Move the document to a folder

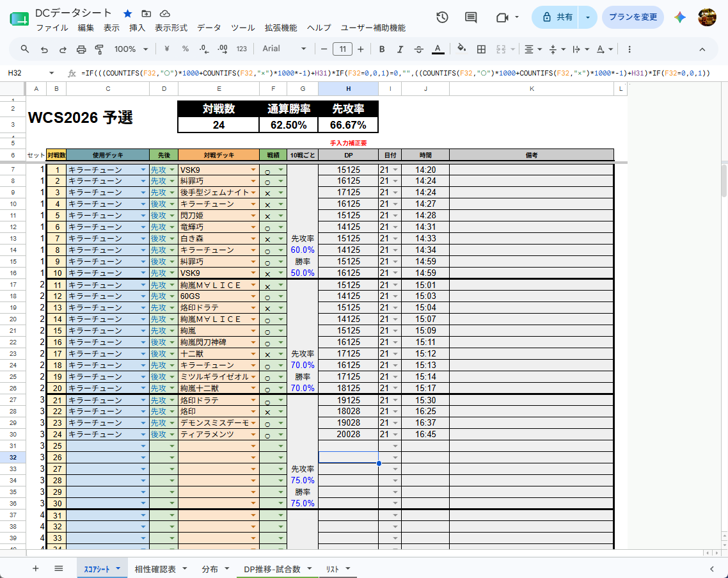click(146, 13)
